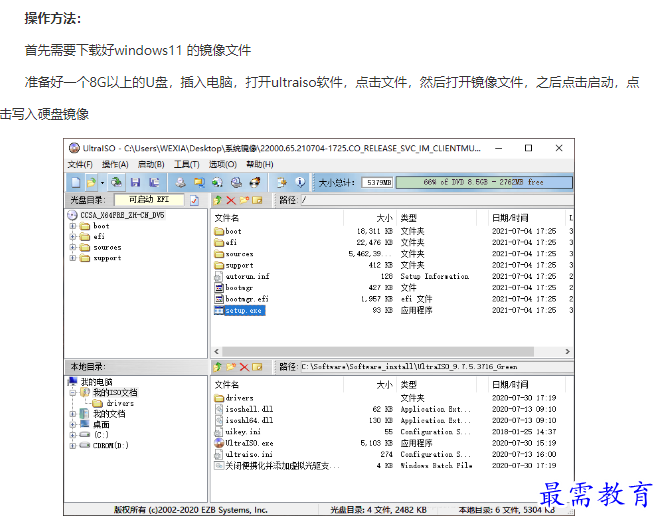Click the 大小总计 5379MB size field
The image size is (661, 526).
[377, 182]
